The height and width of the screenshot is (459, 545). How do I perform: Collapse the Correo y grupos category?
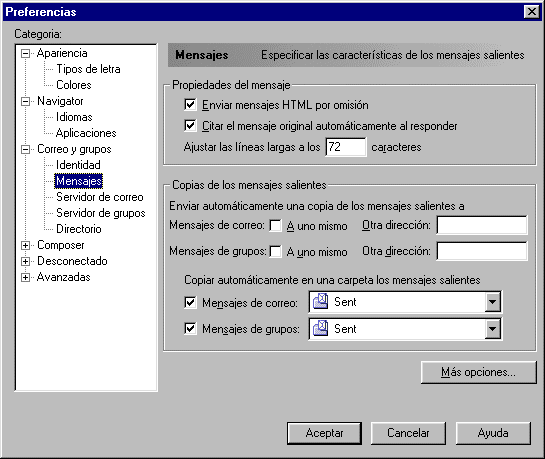pos(25,149)
